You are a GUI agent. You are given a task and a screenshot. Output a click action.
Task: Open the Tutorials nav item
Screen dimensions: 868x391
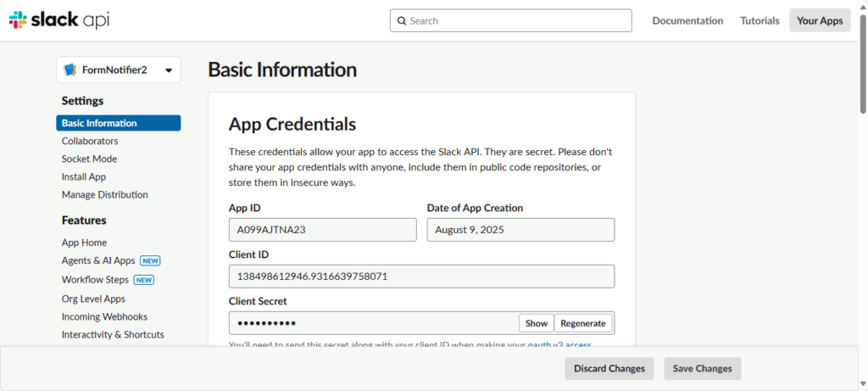click(759, 20)
